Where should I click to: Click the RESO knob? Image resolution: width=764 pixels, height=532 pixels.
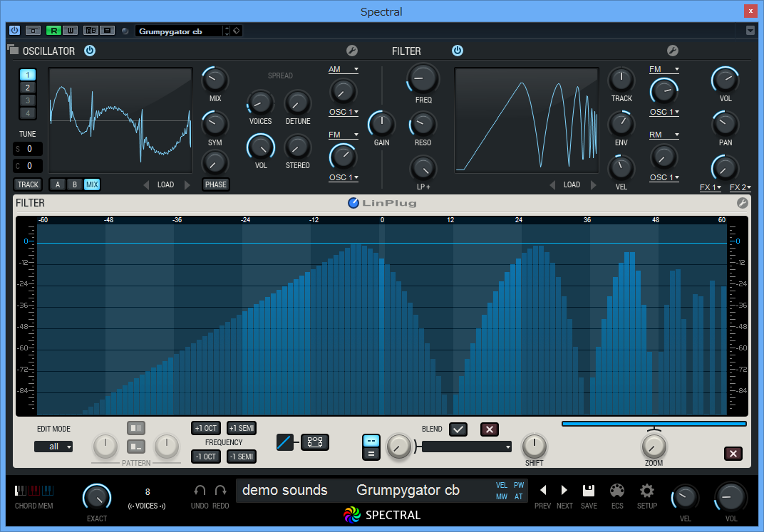423,124
